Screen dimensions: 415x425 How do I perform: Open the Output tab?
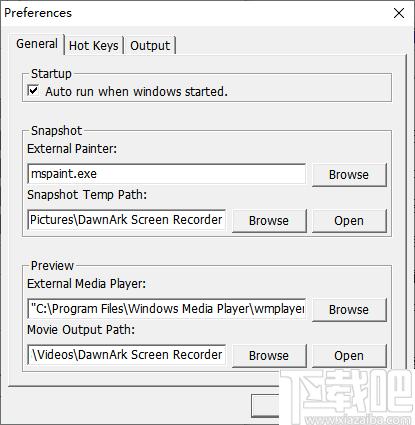click(150, 46)
